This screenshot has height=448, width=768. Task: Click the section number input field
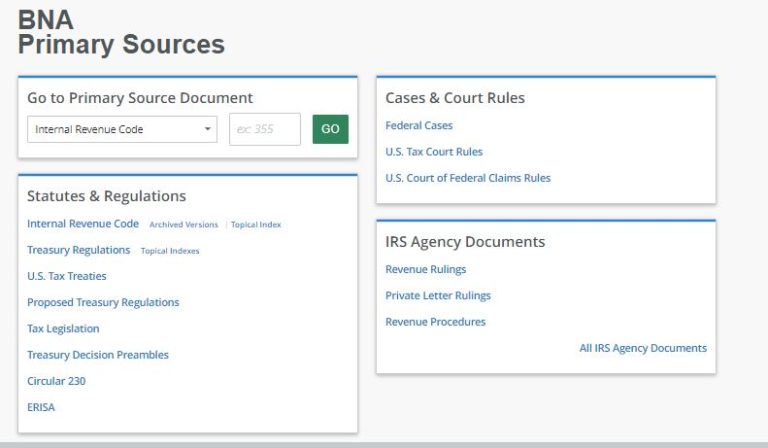click(x=264, y=129)
